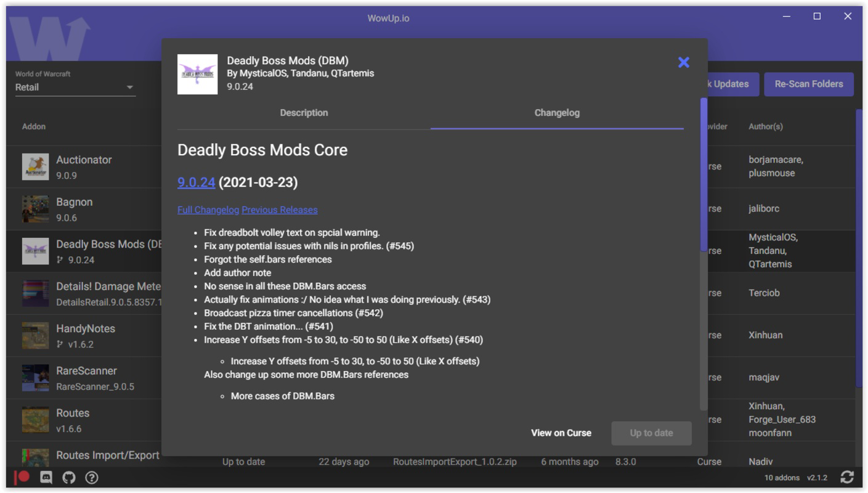Minimize the WowUp.io window
This screenshot has height=493, width=868.
tap(787, 17)
